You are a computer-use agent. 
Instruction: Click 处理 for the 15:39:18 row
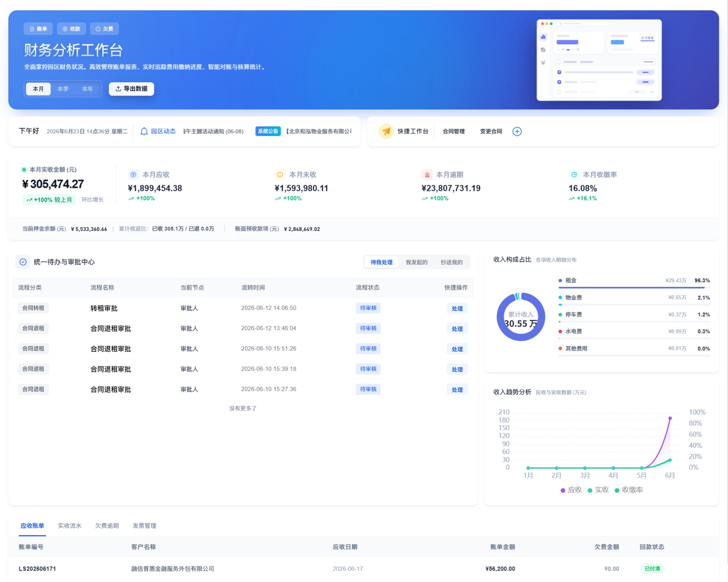457,369
